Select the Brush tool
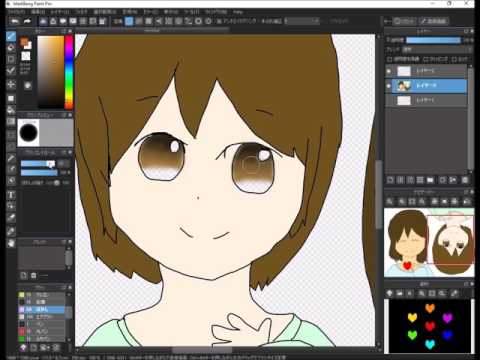 [x=11, y=36]
